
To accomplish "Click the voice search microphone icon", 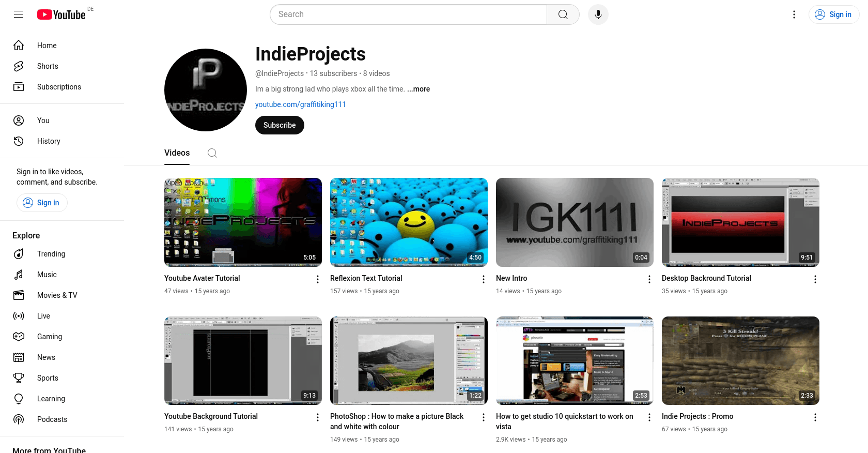I will [x=598, y=14].
